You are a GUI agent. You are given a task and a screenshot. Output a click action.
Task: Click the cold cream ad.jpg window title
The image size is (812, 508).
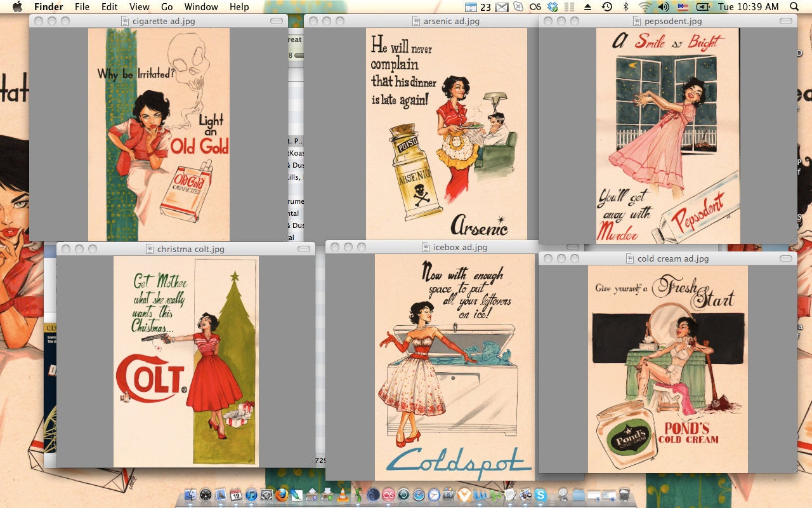(x=672, y=258)
